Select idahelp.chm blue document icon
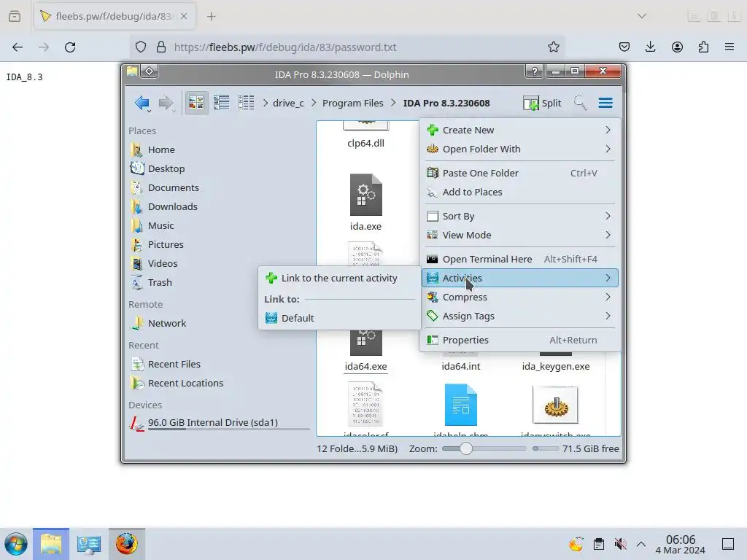The image size is (747, 560). 461,405
